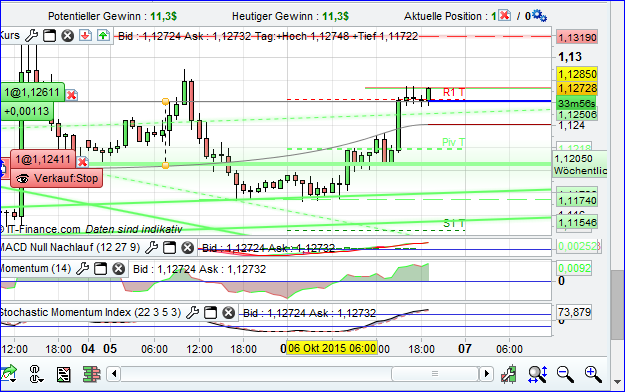Viewport: 625px width, 392px height.
Task: Click horizontal scrollbar left arrow
Action: [x=114, y=374]
